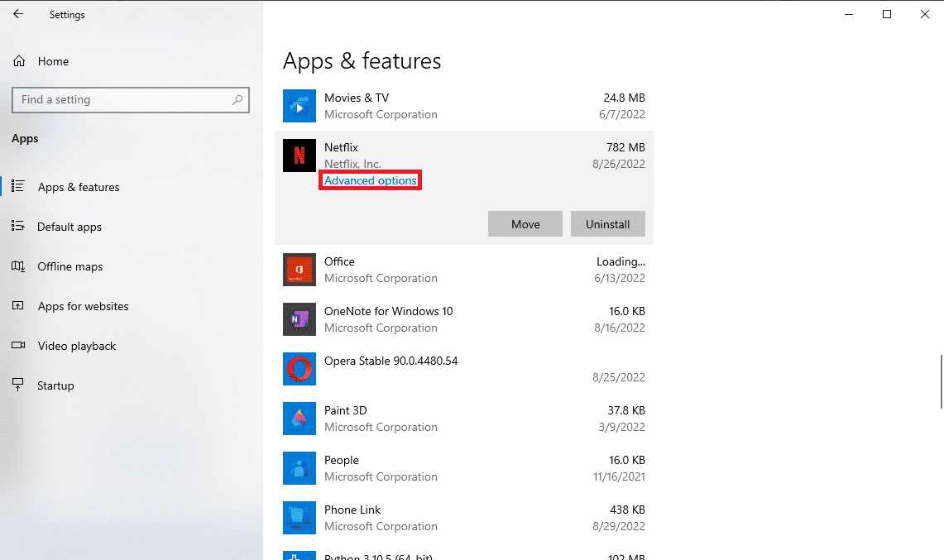Click the vertical scrollbar thumb

point(941,382)
